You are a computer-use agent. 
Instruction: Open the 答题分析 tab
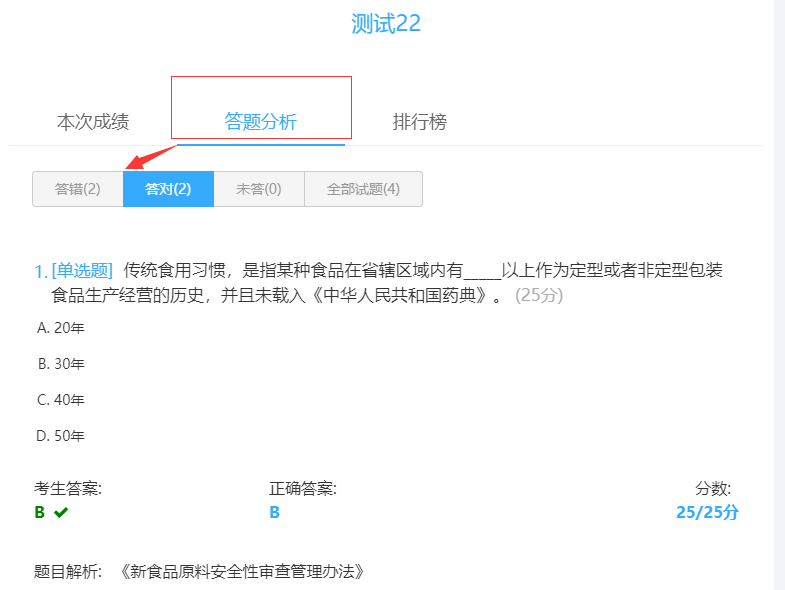(260, 122)
